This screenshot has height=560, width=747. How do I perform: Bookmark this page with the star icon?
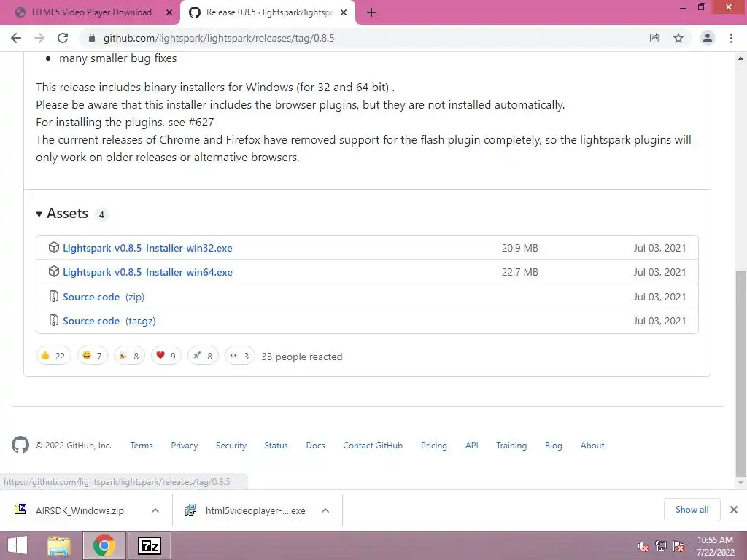(x=678, y=38)
